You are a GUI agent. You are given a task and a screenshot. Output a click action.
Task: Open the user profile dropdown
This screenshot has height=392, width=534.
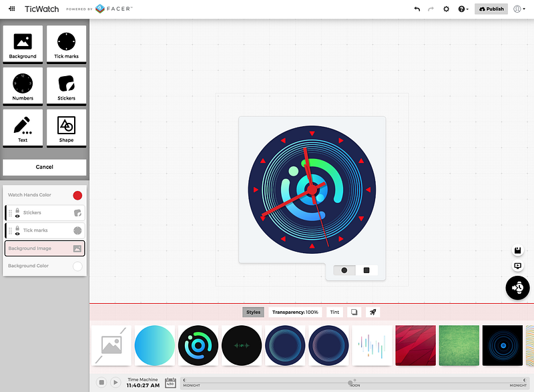520,9
